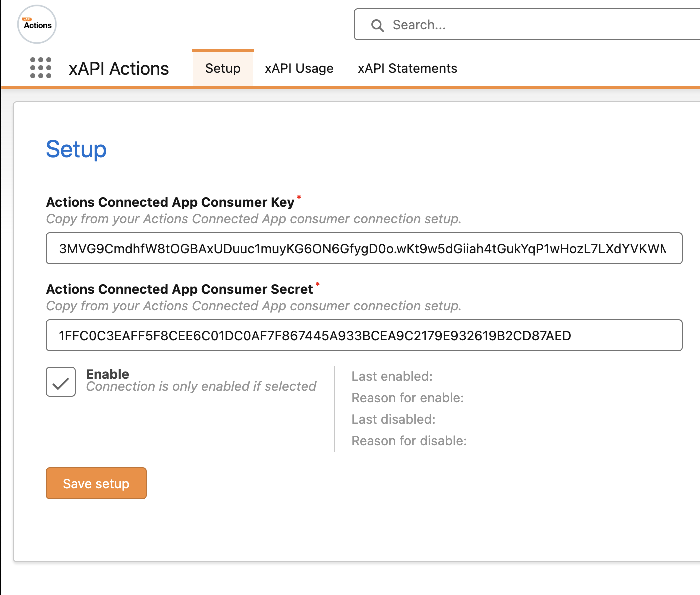Switch to the Setup tab
Image resolution: width=700 pixels, height=595 pixels.
223,68
